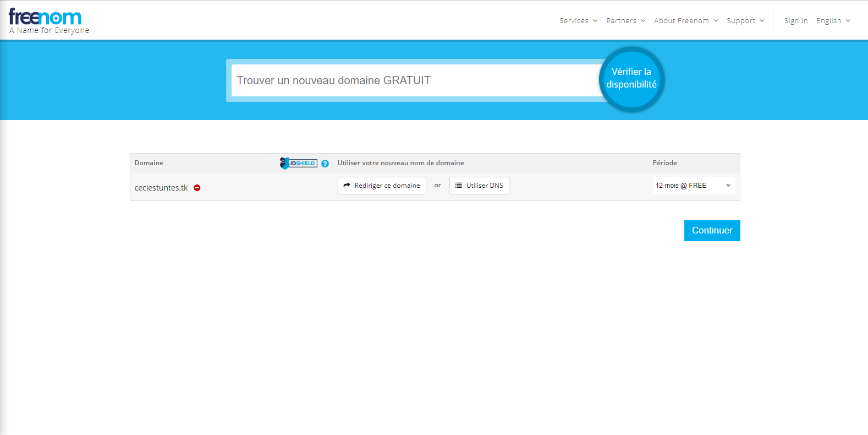Expand the Services menu
The width and height of the screenshot is (868, 435).
tap(578, 21)
